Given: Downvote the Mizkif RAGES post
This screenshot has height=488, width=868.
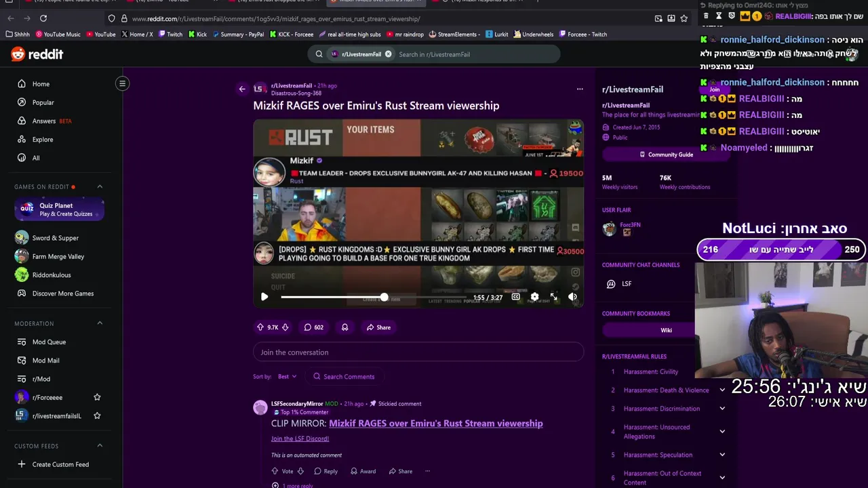Looking at the screenshot, I should coord(285,327).
